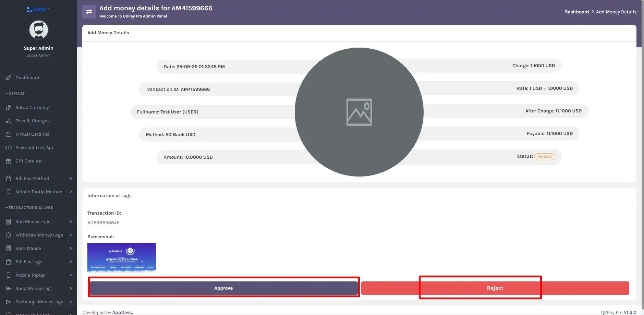Viewport: 644px width, 315px height.
Task: Expand the Mobile TopUp logs chevron
Action: pyautogui.click(x=71, y=275)
